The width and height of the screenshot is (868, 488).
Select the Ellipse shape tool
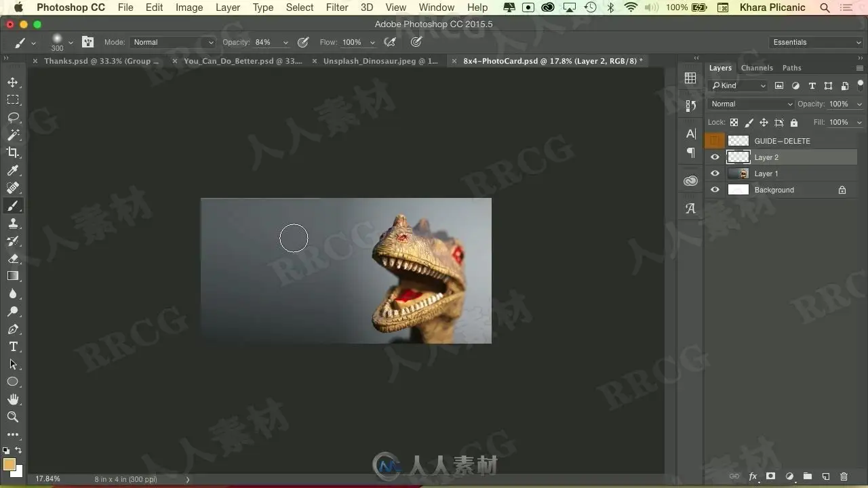(x=13, y=382)
